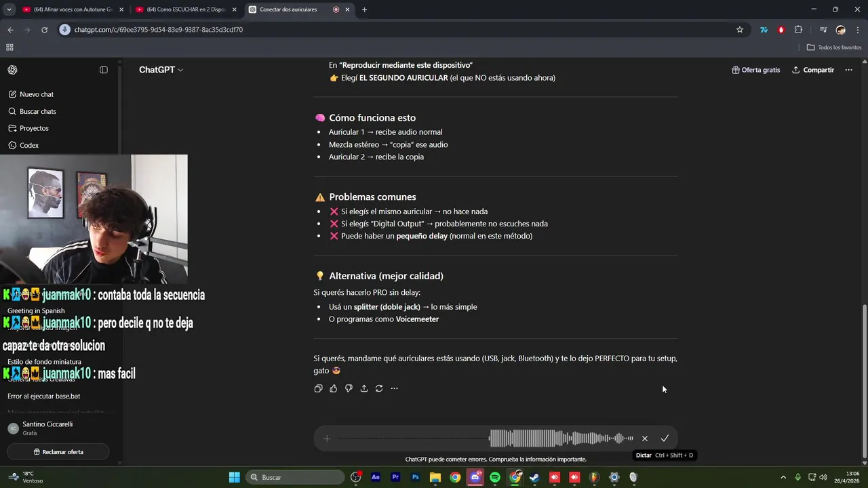Confirm the dictation with the checkmark
This screenshot has width=868, height=488.
point(665,439)
